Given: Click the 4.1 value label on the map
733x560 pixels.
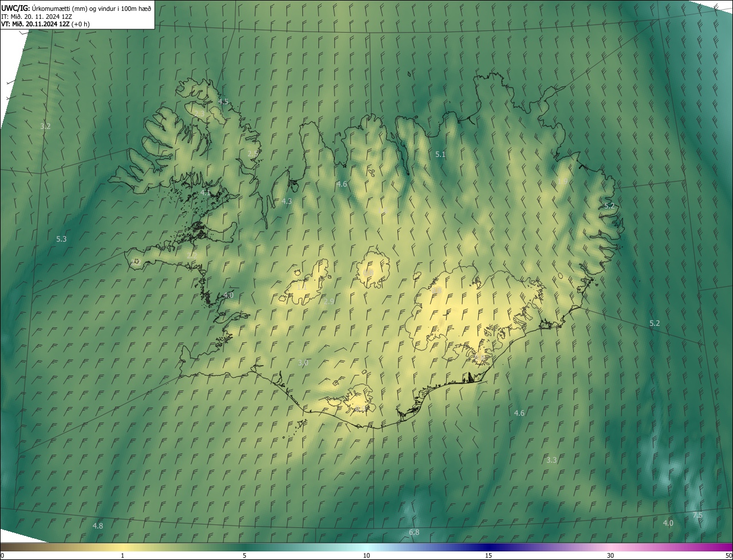Looking at the screenshot, I should click(205, 194).
